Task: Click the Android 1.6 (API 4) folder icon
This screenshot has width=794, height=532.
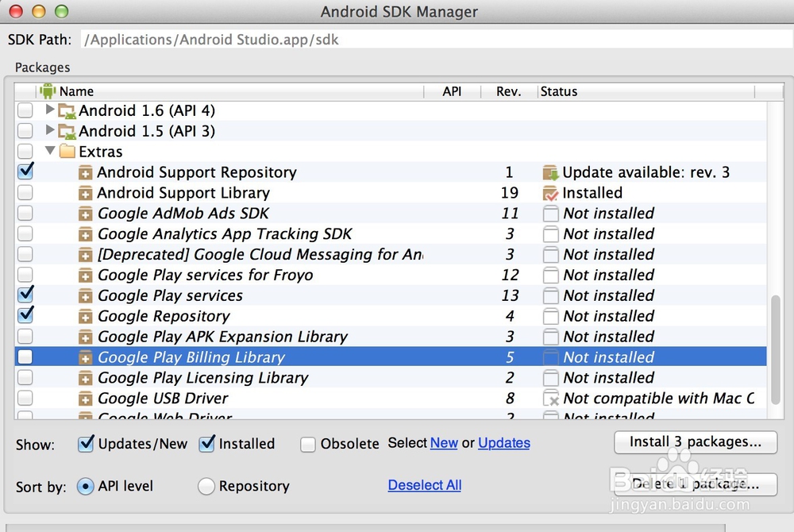Action: coord(67,111)
